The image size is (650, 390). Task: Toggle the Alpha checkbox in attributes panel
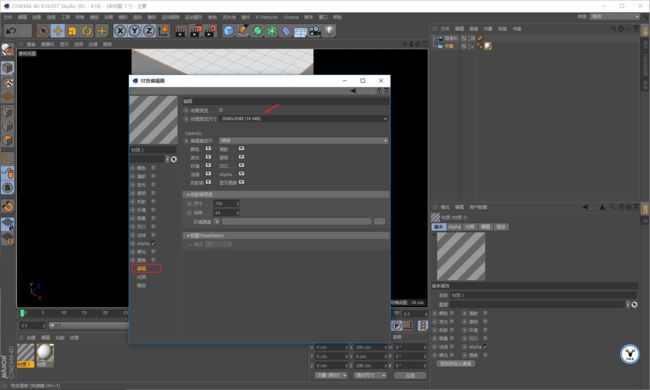[485, 346]
